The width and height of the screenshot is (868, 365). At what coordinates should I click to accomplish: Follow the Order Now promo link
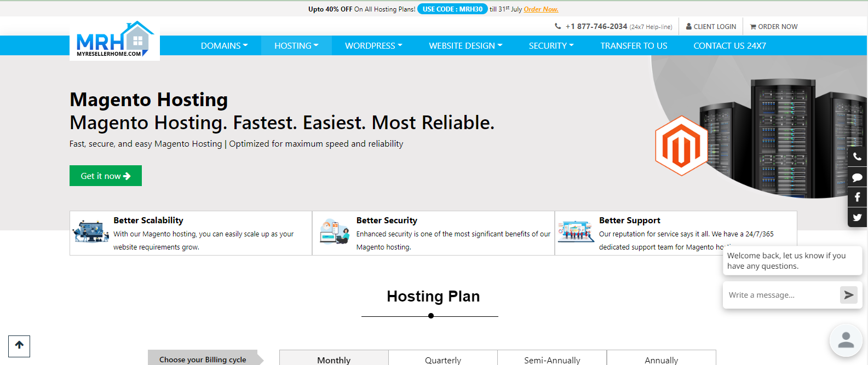click(x=541, y=9)
